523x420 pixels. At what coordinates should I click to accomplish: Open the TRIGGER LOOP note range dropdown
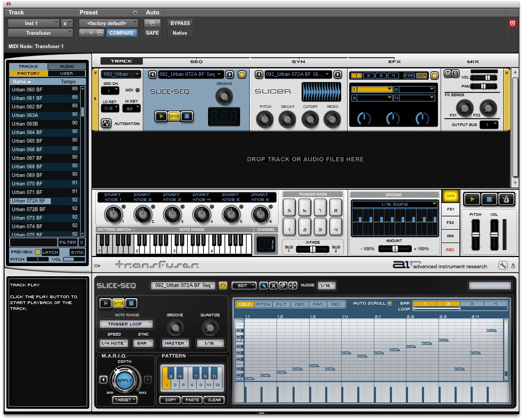tap(126, 324)
